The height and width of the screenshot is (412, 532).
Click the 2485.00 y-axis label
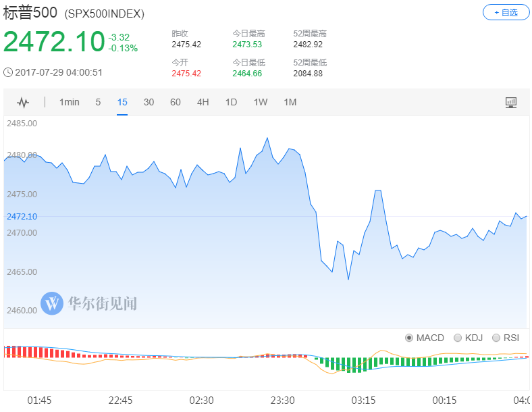tap(22, 123)
